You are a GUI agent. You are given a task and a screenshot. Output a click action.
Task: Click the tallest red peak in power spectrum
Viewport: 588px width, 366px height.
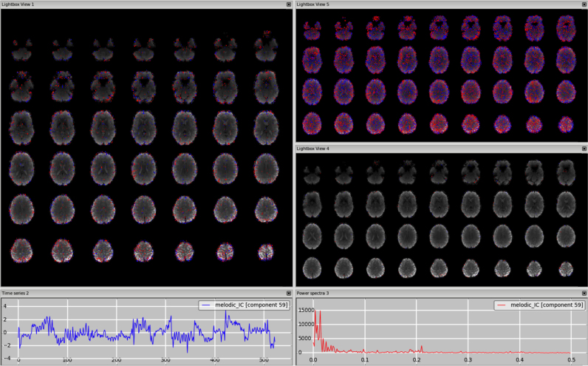tap(314, 311)
